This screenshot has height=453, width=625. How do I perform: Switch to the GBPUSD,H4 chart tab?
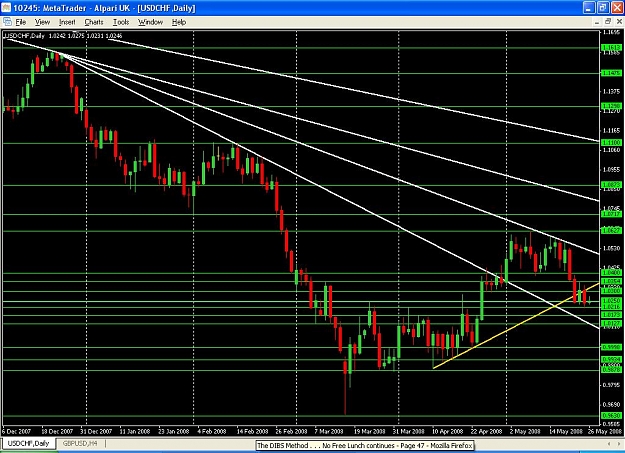80,443
